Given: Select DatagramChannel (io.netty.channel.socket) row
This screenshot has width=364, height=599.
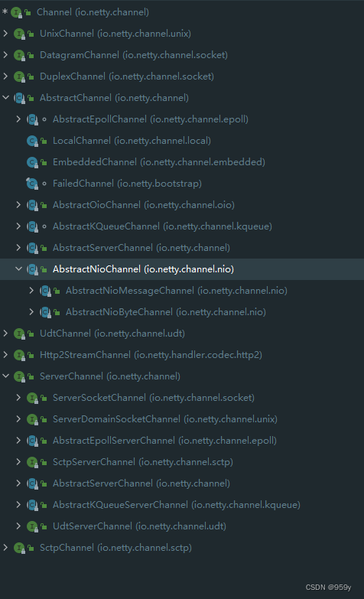Looking at the screenshot, I should tap(182, 55).
